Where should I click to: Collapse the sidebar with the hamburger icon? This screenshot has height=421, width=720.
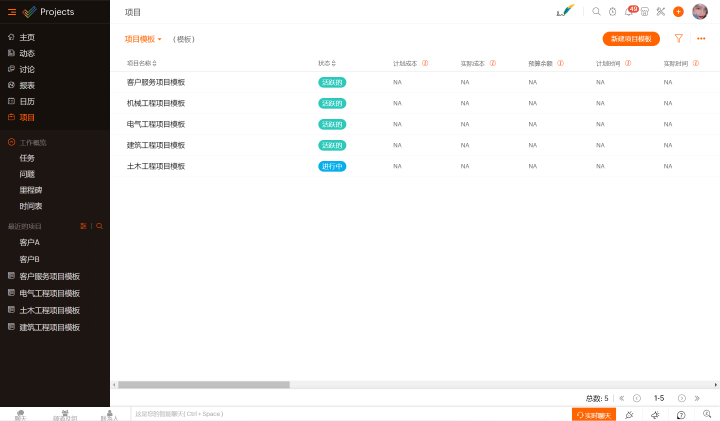tap(12, 12)
